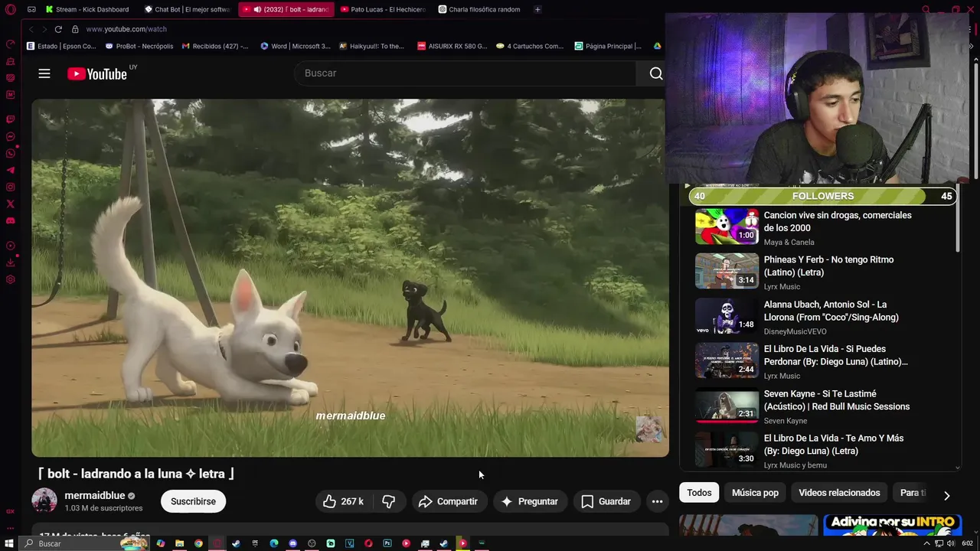This screenshot has width=980, height=551.
Task: Open a new browser tab
Action: 537,9
